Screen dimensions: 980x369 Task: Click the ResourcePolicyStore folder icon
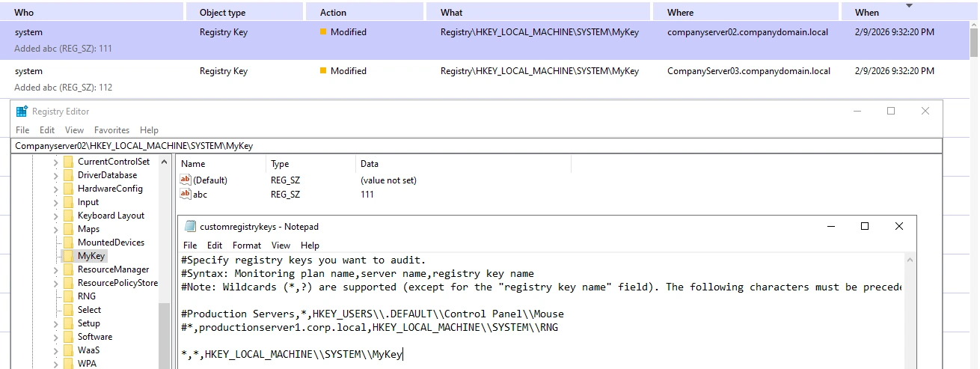(x=69, y=283)
